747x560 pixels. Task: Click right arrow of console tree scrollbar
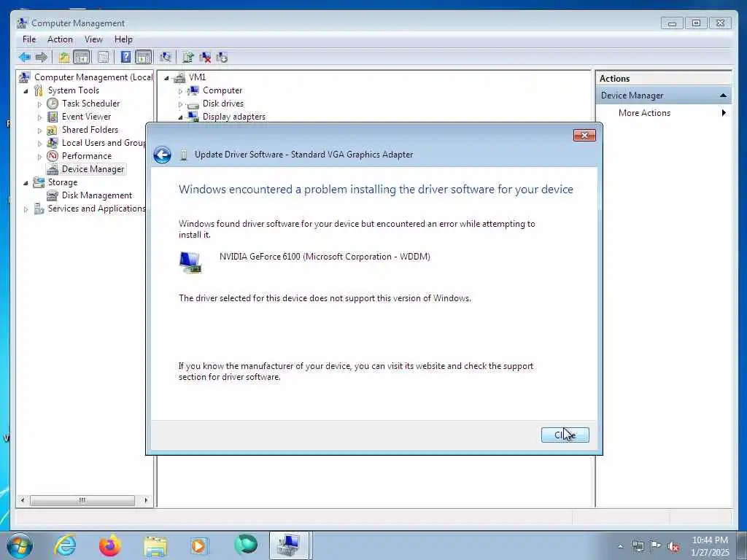tap(146, 500)
